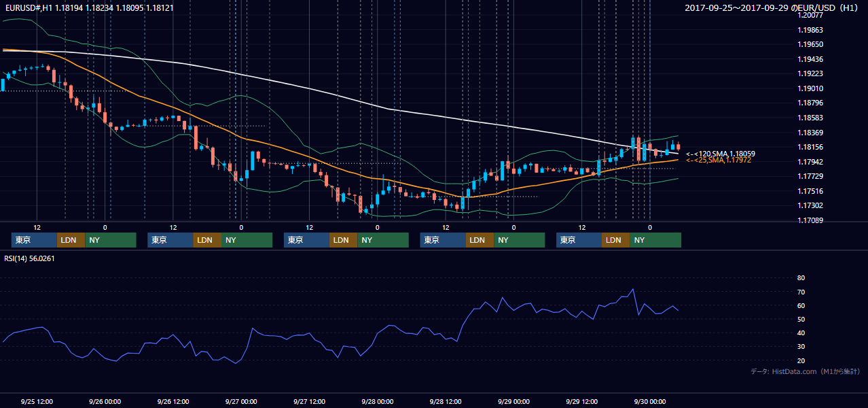
Task: Click the 1.19436 price level label
Action: (810, 59)
